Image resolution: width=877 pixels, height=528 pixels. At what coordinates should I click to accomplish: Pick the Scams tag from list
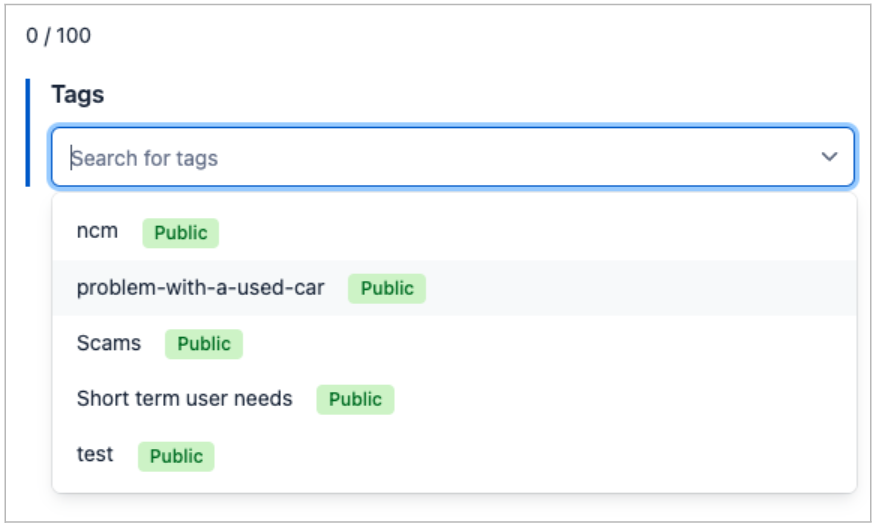[x=108, y=344]
